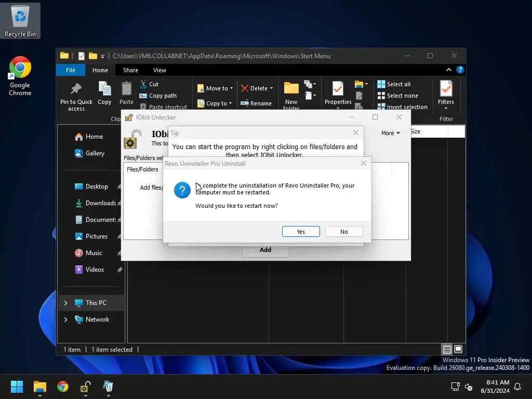
Task: Expand Network tree node
Action: coord(65,320)
